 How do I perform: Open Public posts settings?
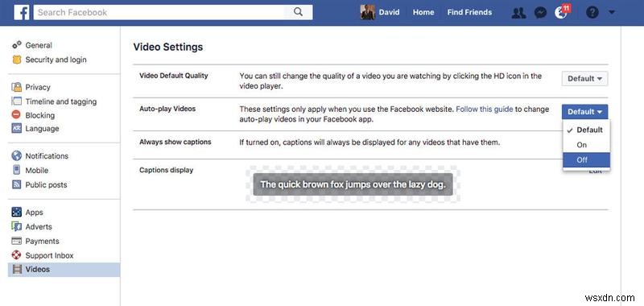(46, 185)
